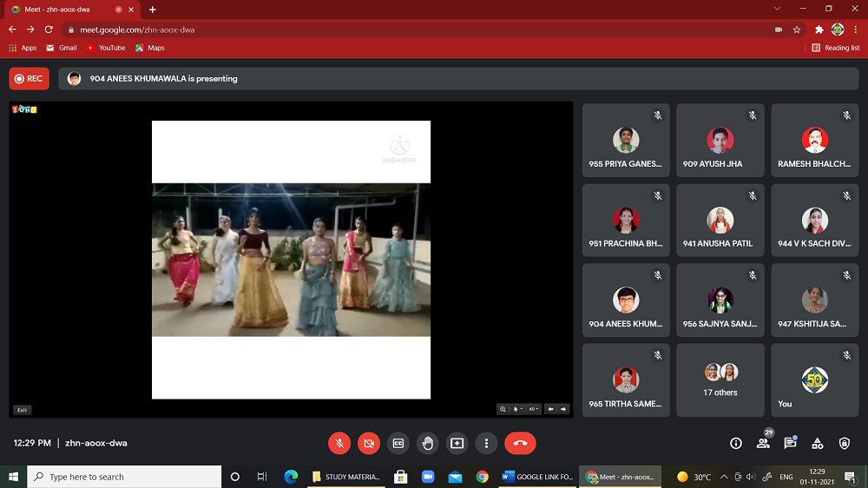
Task: Turn on the camera in call controls
Action: pos(369,443)
